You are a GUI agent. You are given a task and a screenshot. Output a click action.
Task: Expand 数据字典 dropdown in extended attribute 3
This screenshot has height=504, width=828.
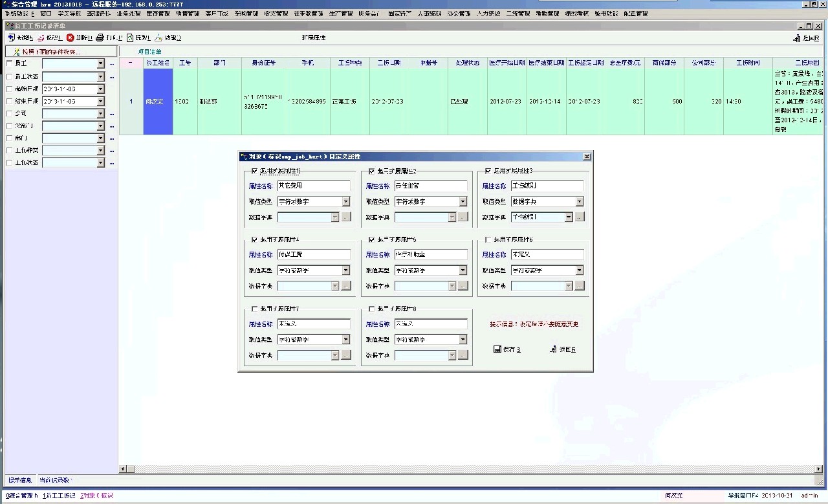[569, 217]
